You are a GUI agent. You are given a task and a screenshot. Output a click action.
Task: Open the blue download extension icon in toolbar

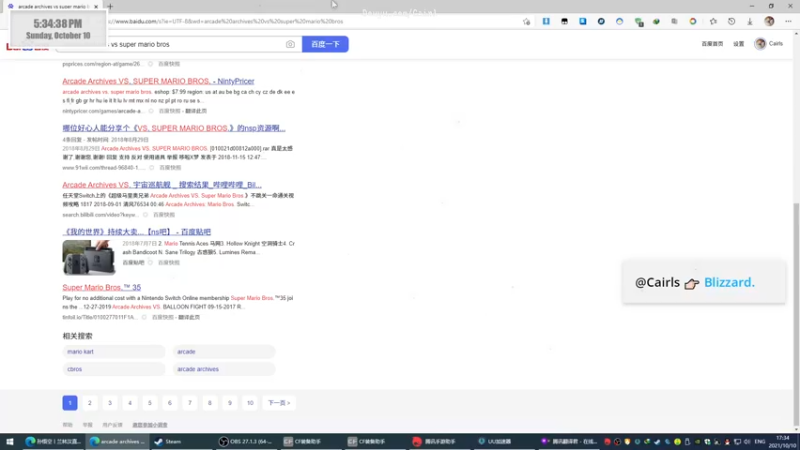click(x=546, y=21)
